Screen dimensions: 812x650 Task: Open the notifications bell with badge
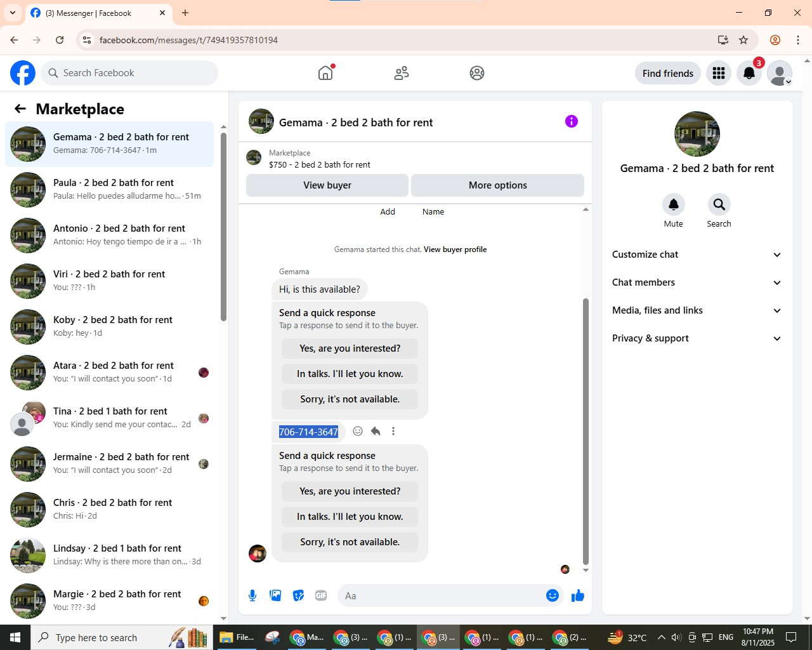click(749, 73)
